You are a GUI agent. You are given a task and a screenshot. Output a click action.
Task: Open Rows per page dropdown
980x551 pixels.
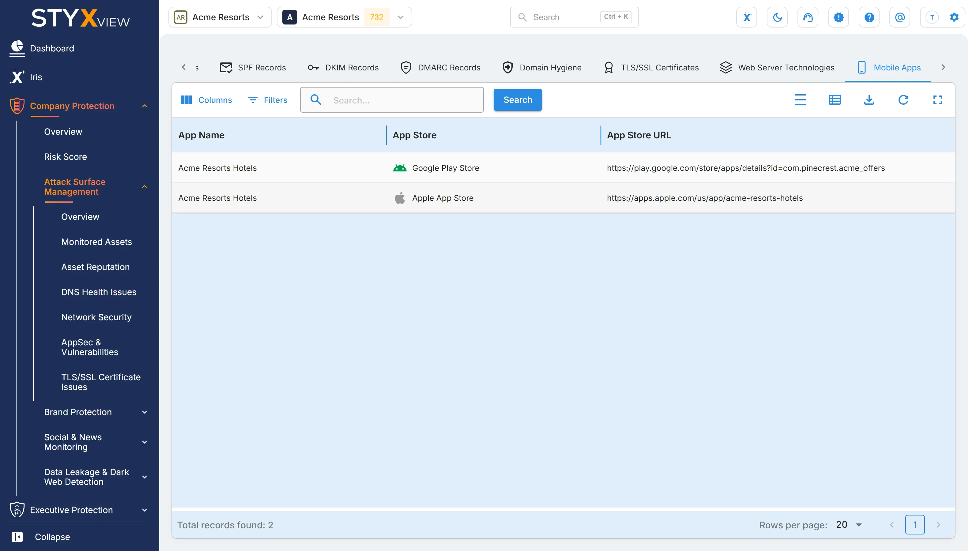849,524
